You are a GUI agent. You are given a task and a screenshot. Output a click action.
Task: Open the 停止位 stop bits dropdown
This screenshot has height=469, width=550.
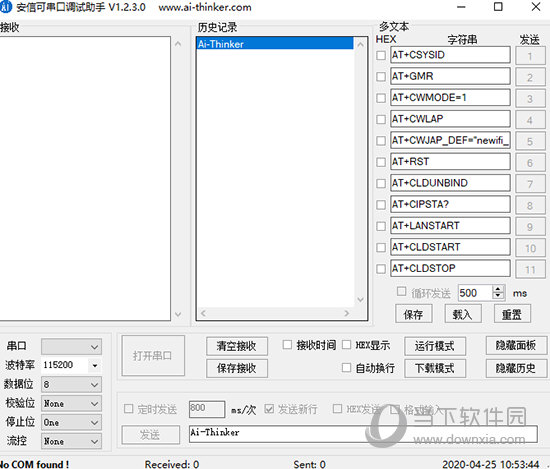pyautogui.click(x=72, y=422)
